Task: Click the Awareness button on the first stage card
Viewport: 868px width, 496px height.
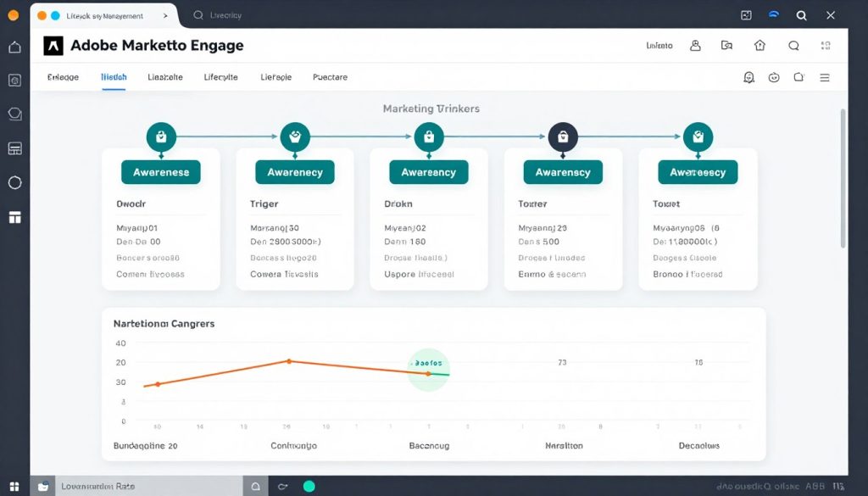Action: pyautogui.click(x=161, y=172)
